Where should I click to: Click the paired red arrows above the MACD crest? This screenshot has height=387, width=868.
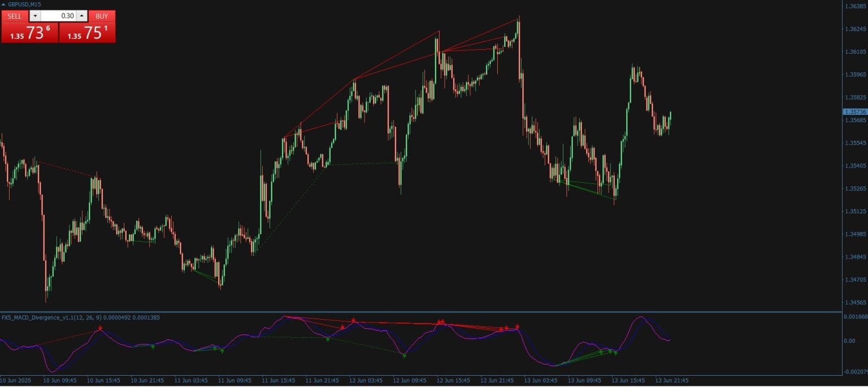(440, 322)
